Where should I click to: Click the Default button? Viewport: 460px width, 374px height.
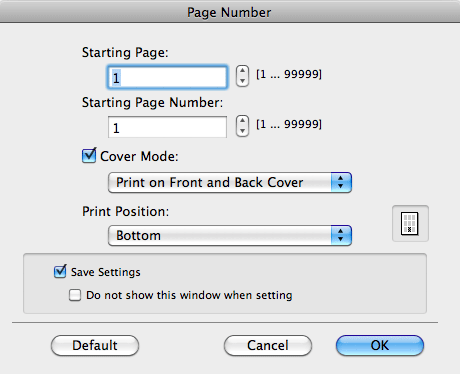click(x=95, y=345)
